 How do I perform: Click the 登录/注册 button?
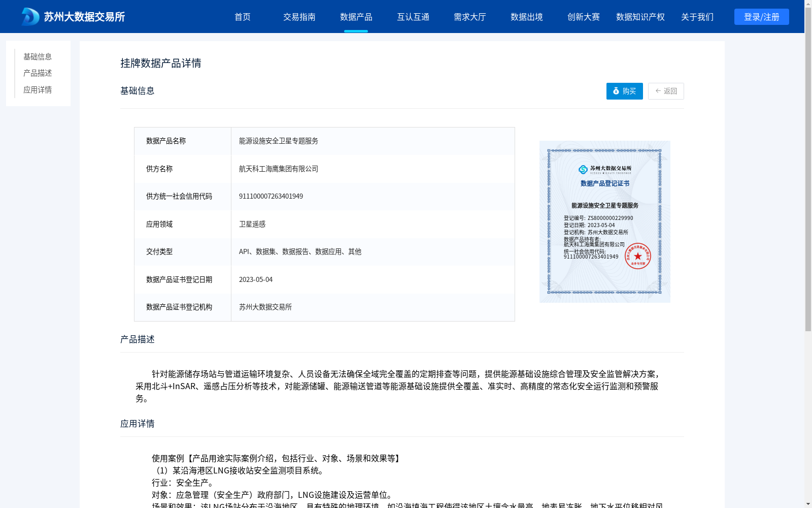(762, 17)
